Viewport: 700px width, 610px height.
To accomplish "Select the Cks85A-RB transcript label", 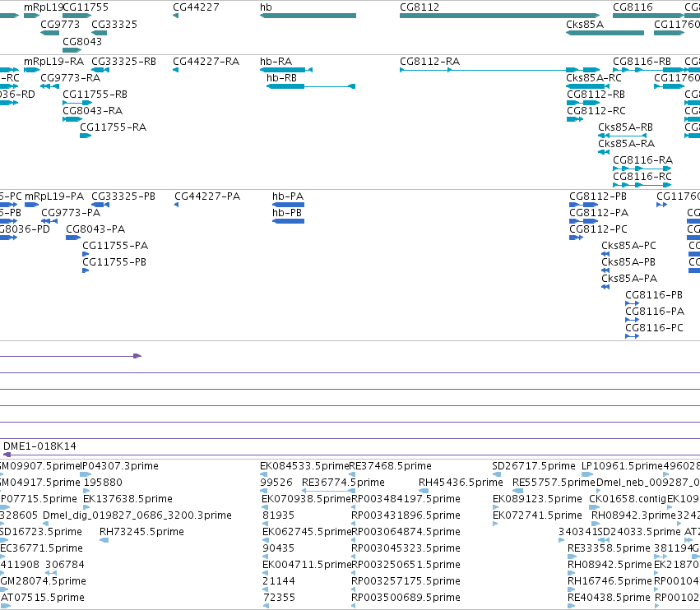I will pyautogui.click(x=625, y=127).
